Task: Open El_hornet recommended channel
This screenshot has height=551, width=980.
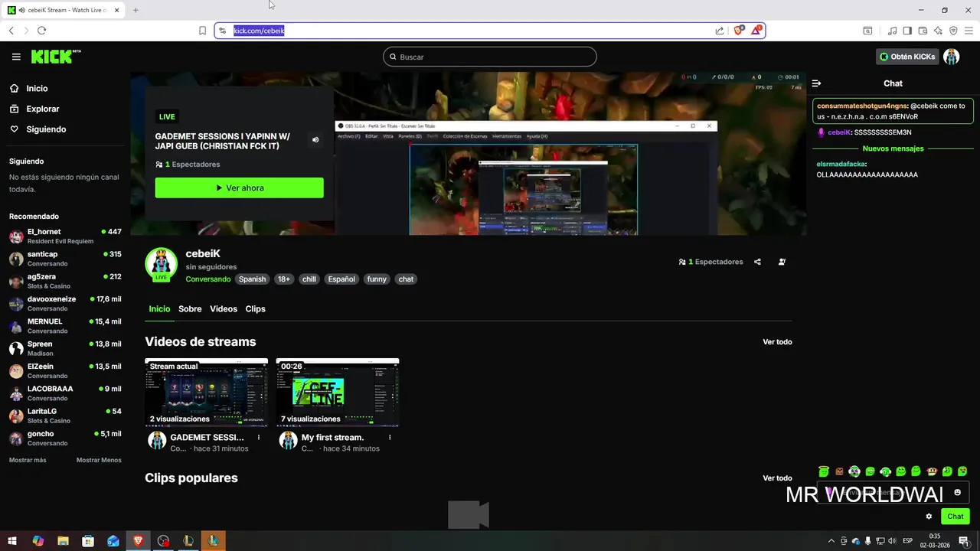Action: (65, 236)
